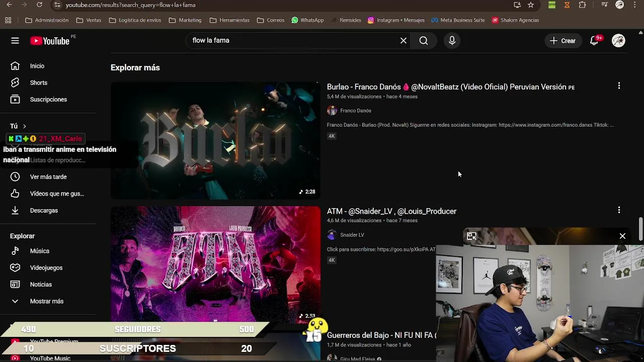Open the Remsides bookmark

tap(346, 20)
